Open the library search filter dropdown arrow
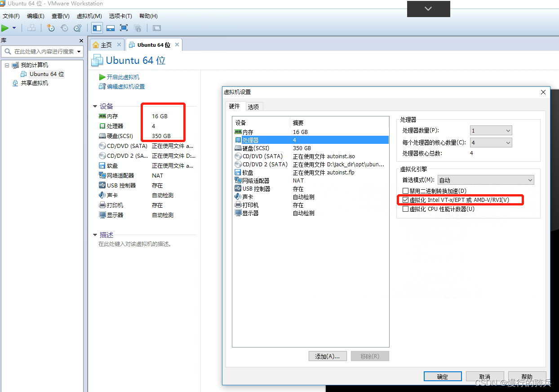 pos(79,52)
